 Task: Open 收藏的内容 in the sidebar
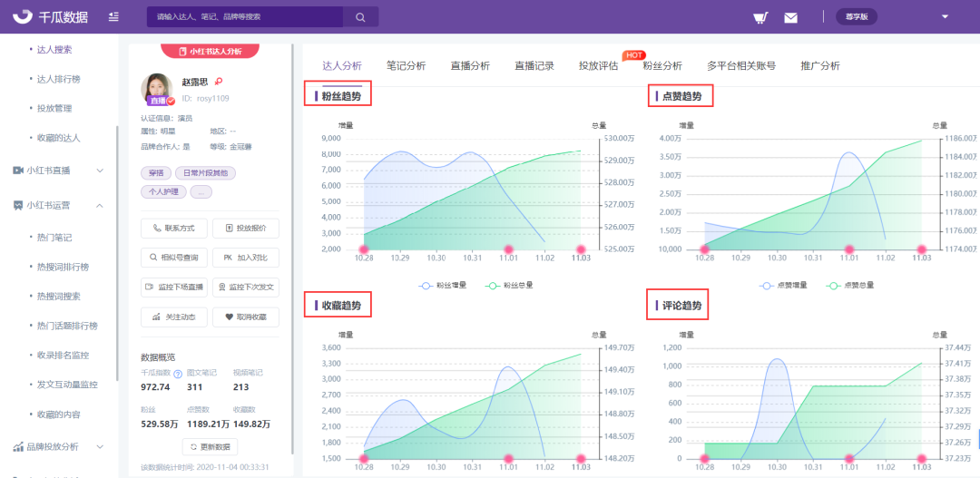[59, 414]
